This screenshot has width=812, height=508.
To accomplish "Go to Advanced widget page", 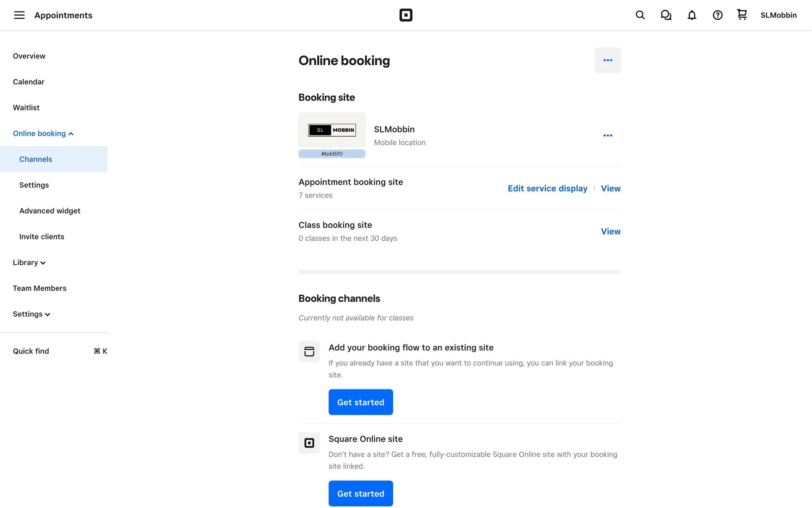I will click(49, 211).
